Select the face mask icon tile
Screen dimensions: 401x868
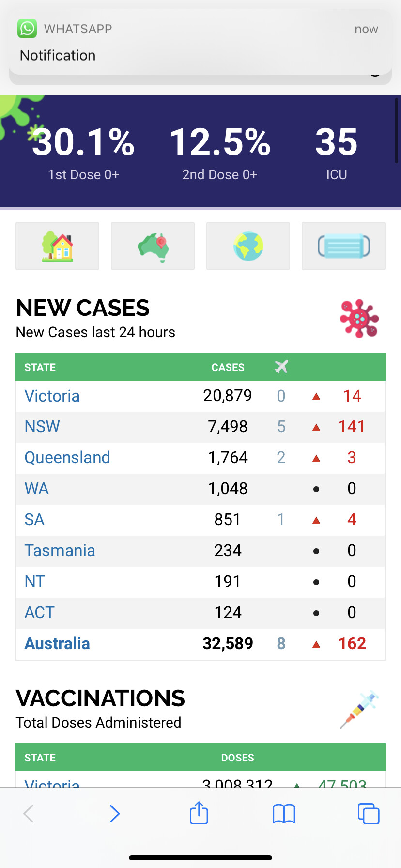(343, 246)
